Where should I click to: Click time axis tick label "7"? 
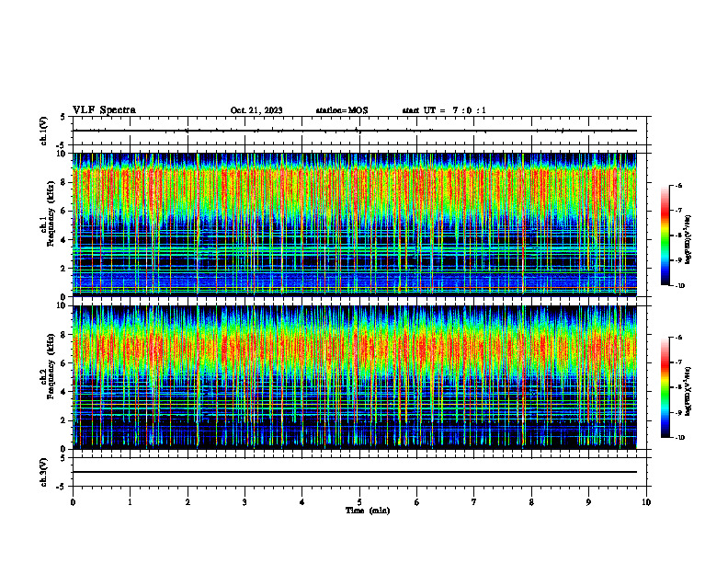(x=474, y=502)
